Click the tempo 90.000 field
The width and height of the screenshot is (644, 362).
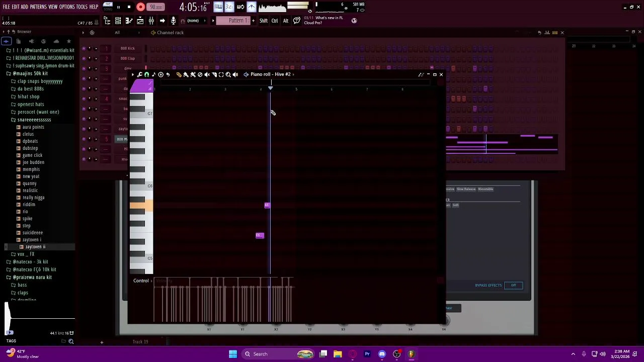155,7
